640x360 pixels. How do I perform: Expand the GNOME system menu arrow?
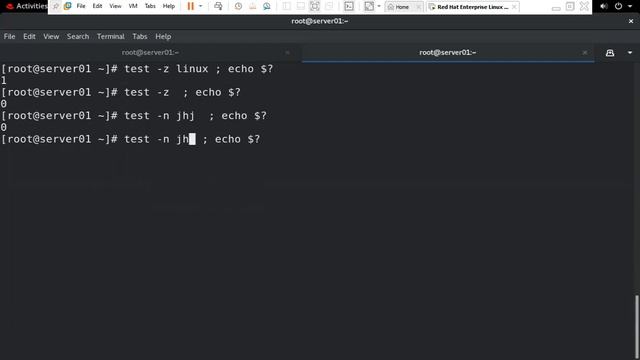pyautogui.click(x=630, y=6)
